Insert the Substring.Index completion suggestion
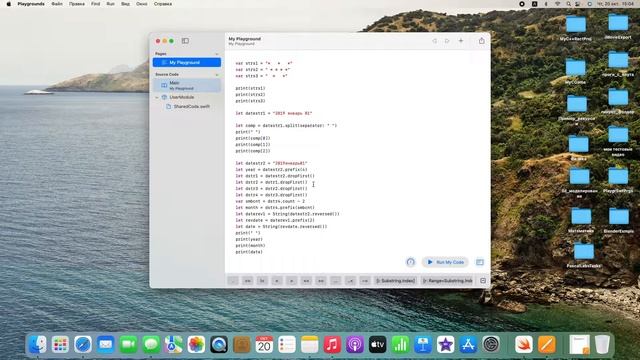 coord(395,281)
